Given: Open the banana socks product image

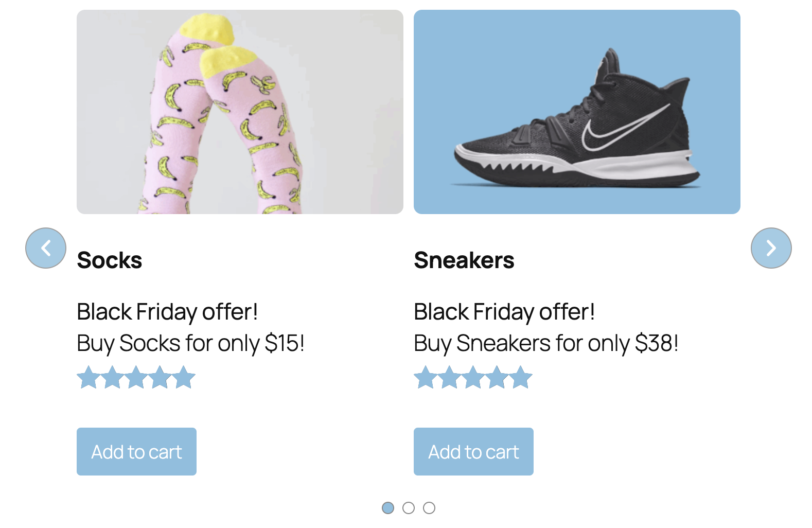Looking at the screenshot, I should (x=240, y=112).
